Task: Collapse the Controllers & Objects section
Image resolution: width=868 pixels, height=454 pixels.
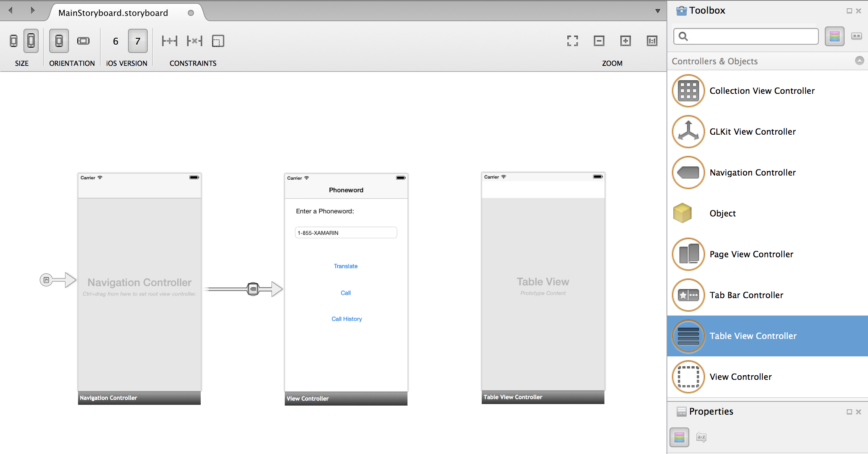Action: [859, 61]
